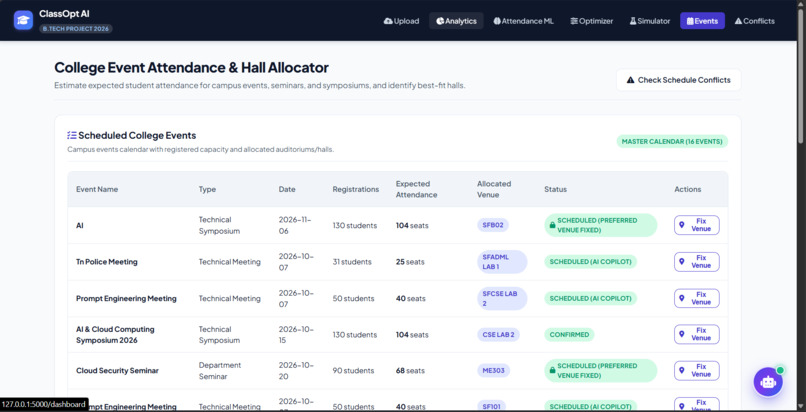Screen dimensions: 806x412
Task: Click the 90 students registrations cell
Action: (x=353, y=371)
